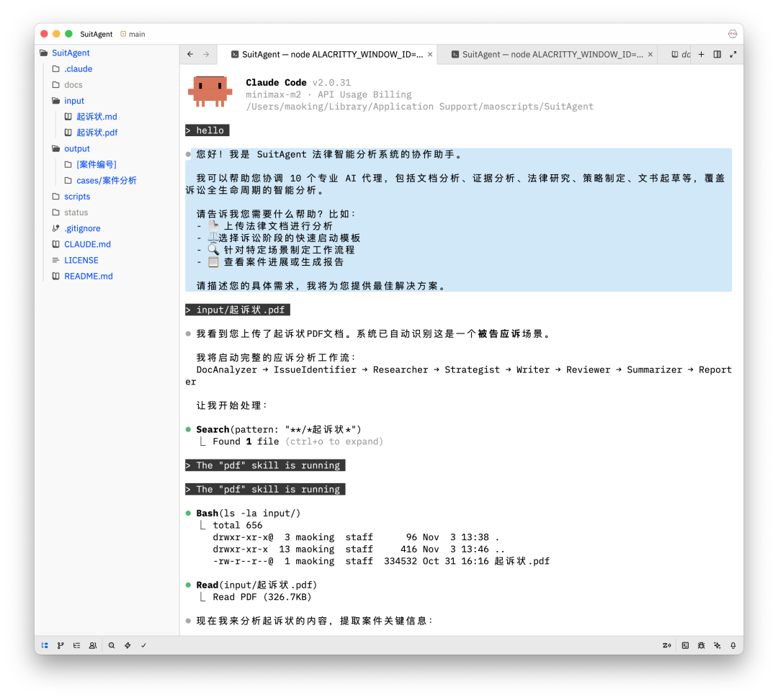Click the Zed edit prediction icon

(667, 645)
